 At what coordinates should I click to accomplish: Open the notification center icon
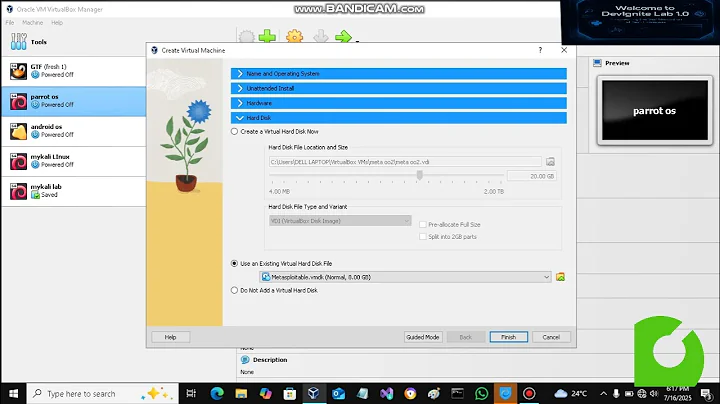pyautogui.click(x=706, y=393)
